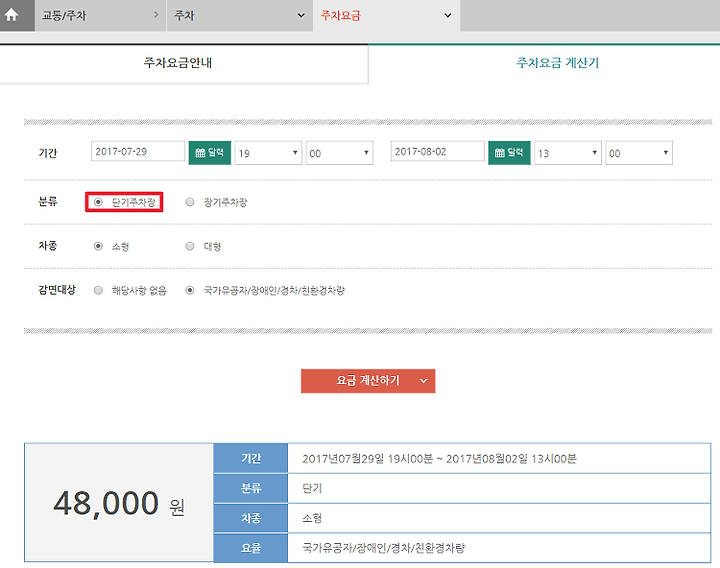This screenshot has width=720, height=568.
Task: Click result 분류 value 단기
Action: (312, 488)
